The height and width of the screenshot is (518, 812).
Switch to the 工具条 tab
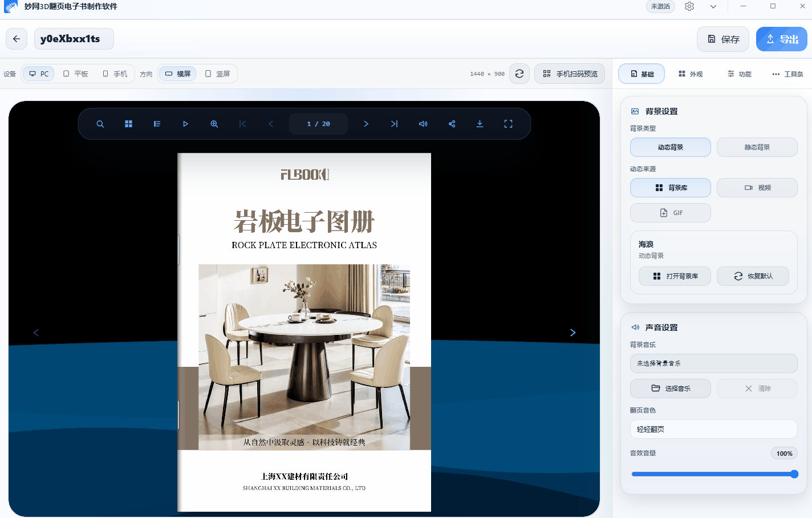point(787,74)
